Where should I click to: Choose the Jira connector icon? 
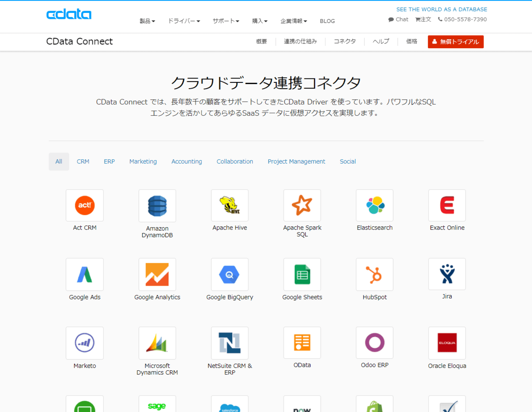point(447,274)
